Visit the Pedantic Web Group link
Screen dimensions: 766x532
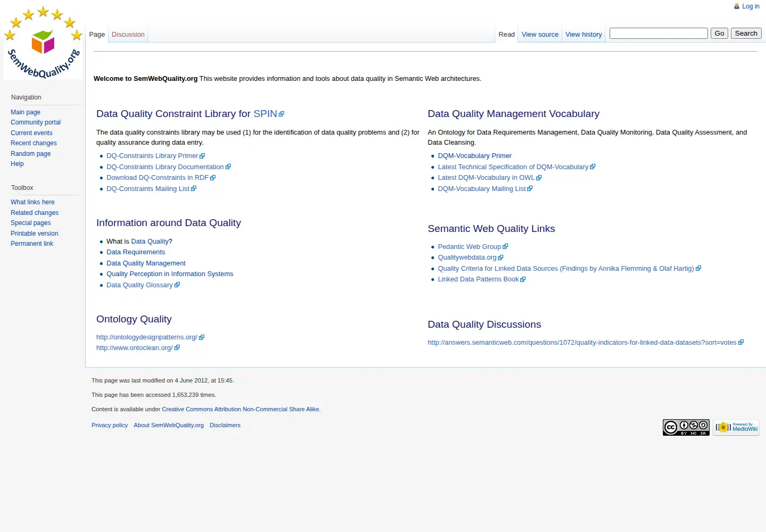[x=473, y=247]
